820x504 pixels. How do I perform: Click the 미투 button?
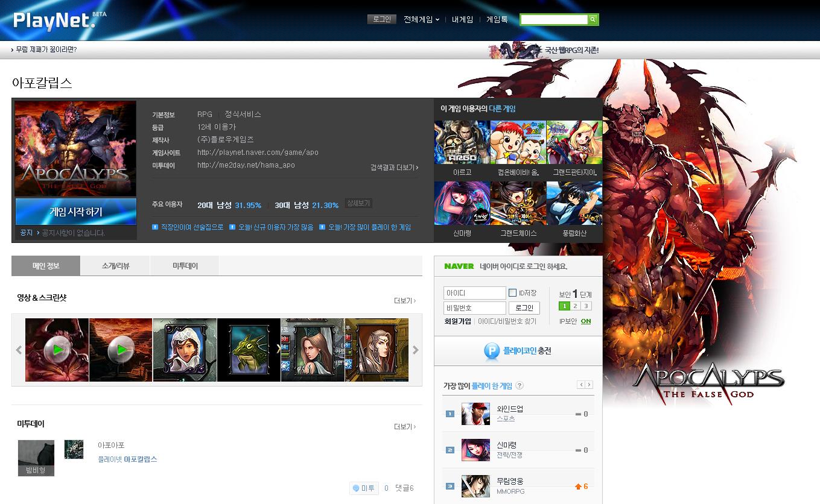pos(364,488)
